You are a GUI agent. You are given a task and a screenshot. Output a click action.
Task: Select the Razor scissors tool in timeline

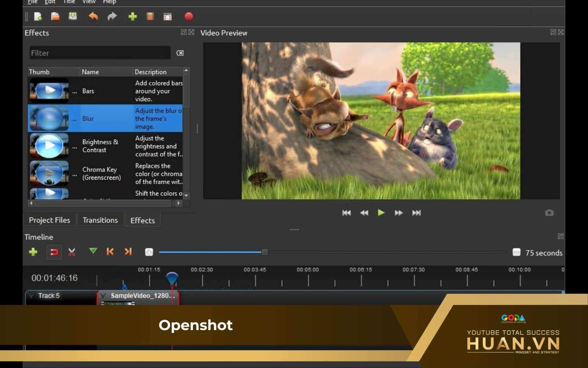72,252
